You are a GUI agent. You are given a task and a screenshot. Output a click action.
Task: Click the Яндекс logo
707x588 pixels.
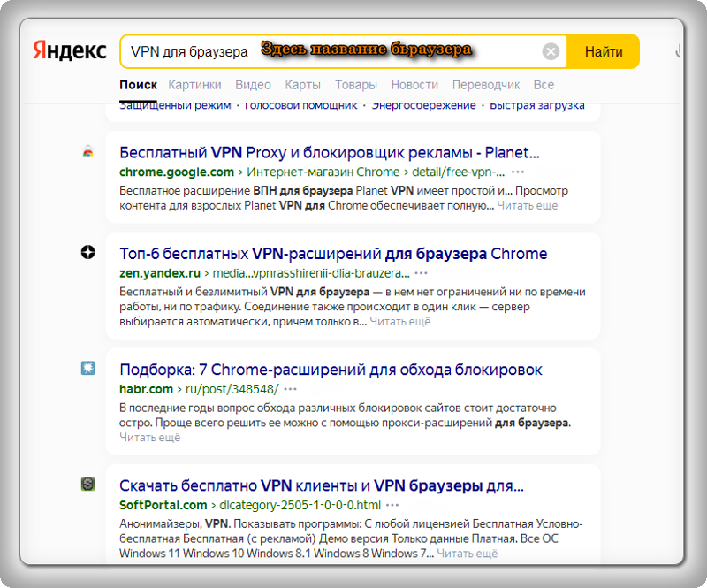(70, 50)
